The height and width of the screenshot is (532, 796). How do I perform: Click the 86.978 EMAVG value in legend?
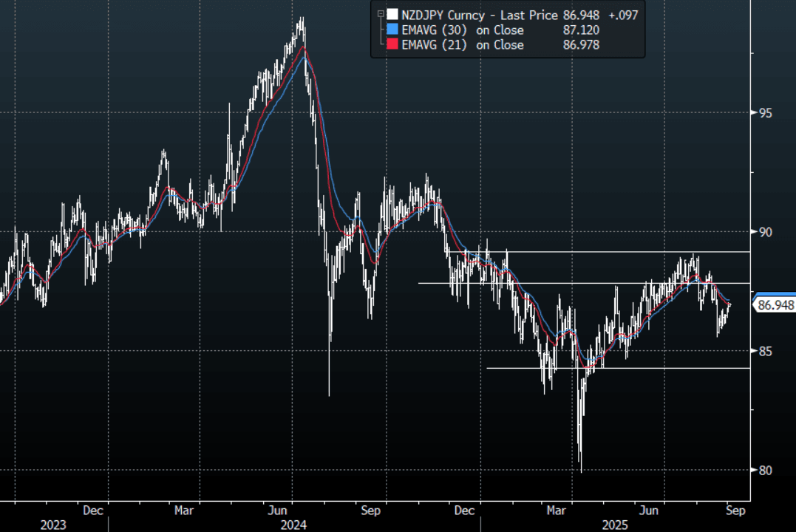(580, 45)
